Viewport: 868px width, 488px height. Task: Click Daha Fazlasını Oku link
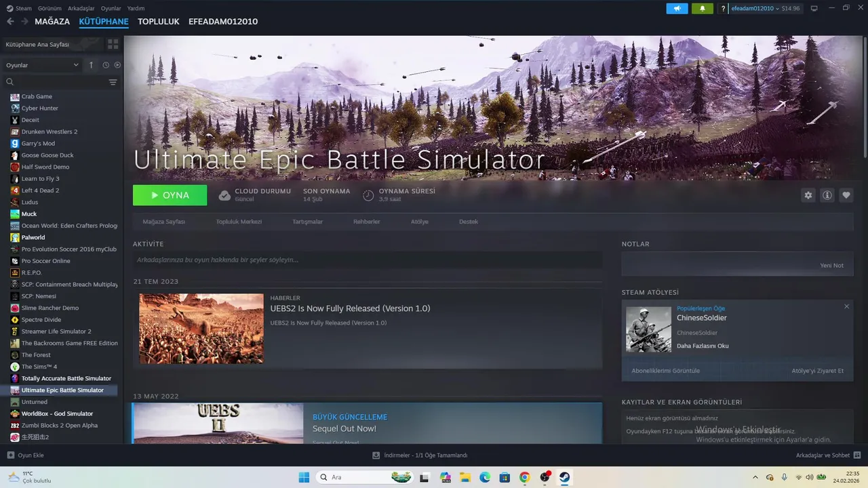point(703,346)
